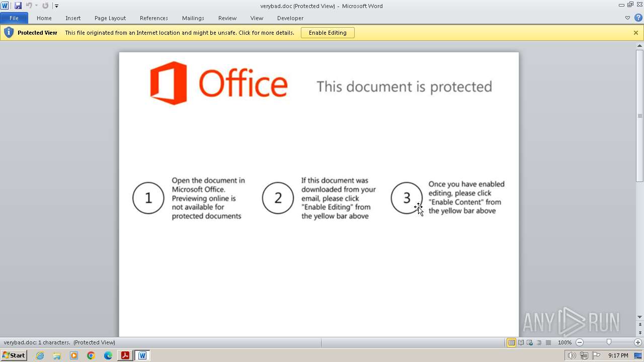This screenshot has height=362, width=644.
Task: Click the Action Center flag icon
Action: point(596,355)
